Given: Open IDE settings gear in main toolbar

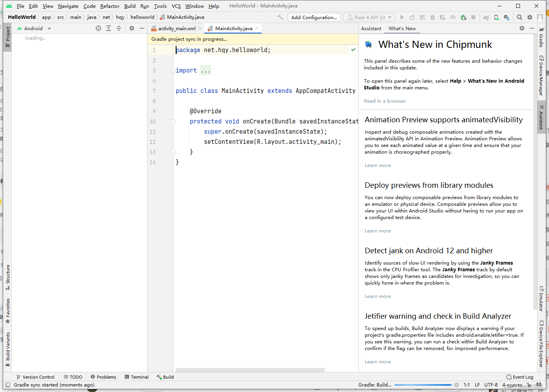Looking at the screenshot, I should click(530, 17).
